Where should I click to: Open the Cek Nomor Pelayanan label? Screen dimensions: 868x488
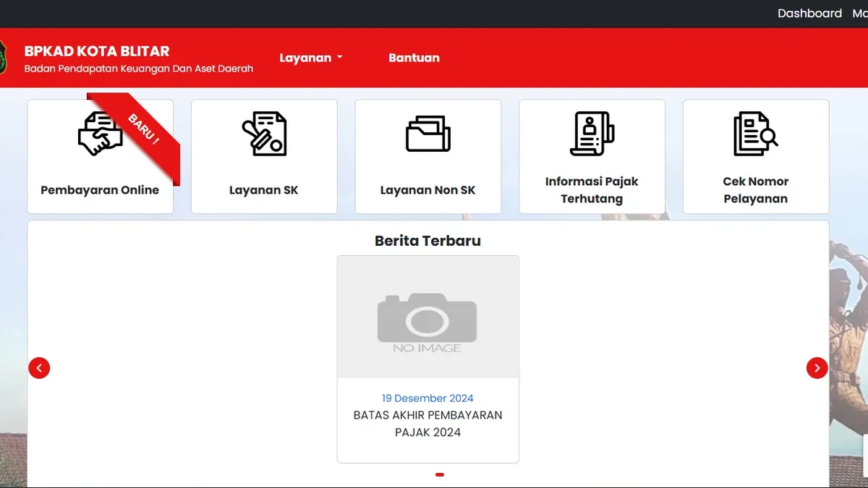[x=756, y=190]
